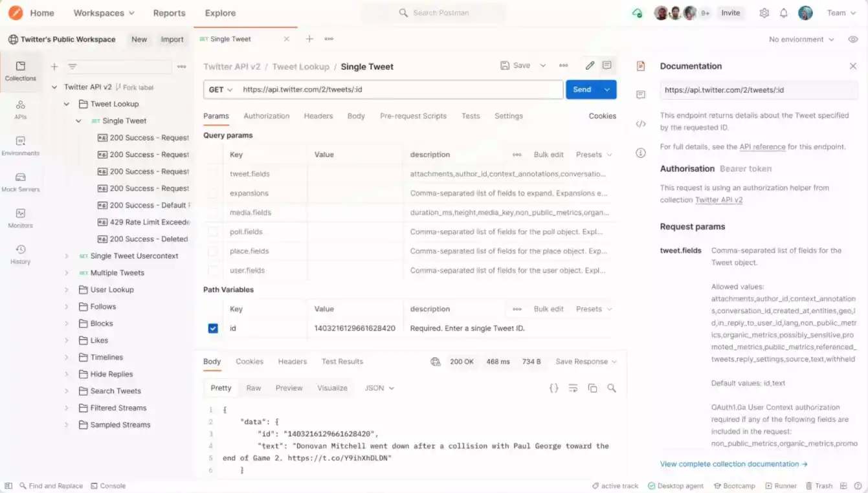Image resolution: width=868 pixels, height=493 pixels.
Task: Open the Pre-request Scripts tab
Action: pos(413,116)
